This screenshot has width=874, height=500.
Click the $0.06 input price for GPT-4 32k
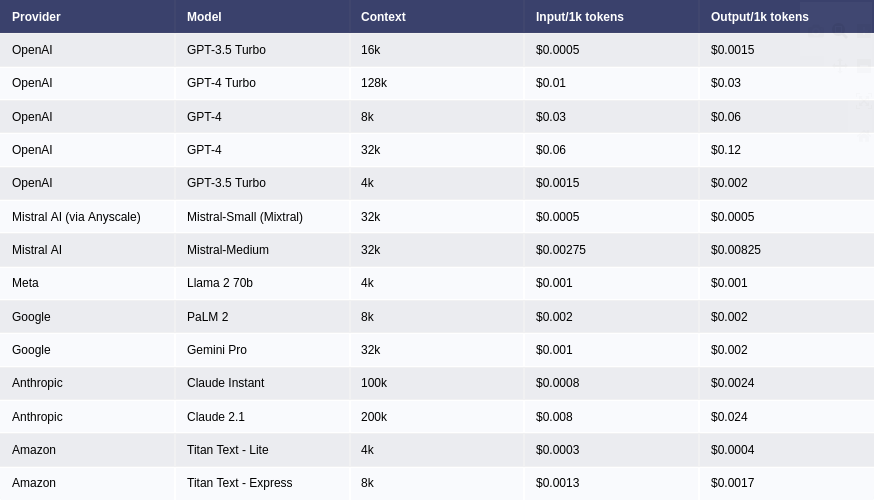551,150
